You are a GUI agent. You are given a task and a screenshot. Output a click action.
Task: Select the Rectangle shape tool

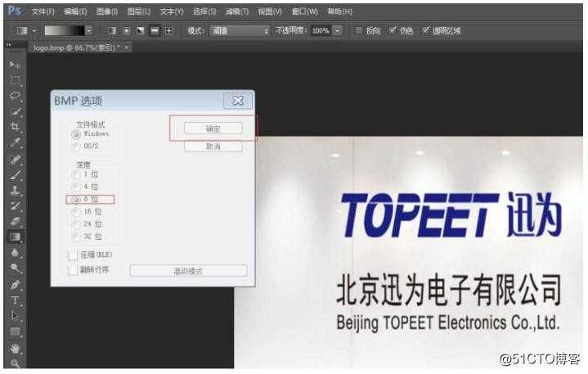click(x=15, y=331)
